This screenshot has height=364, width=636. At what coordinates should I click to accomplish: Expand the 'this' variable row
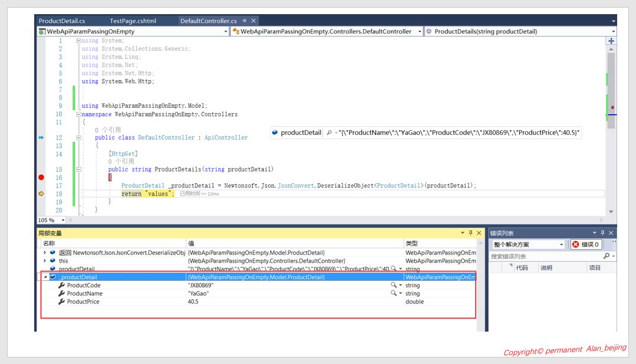[x=45, y=261]
